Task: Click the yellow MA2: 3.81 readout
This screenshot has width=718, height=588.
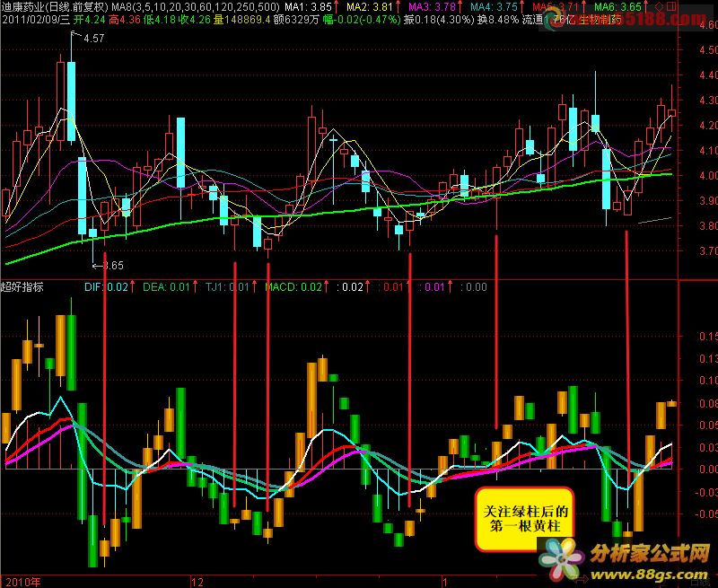Action: pyautogui.click(x=370, y=6)
